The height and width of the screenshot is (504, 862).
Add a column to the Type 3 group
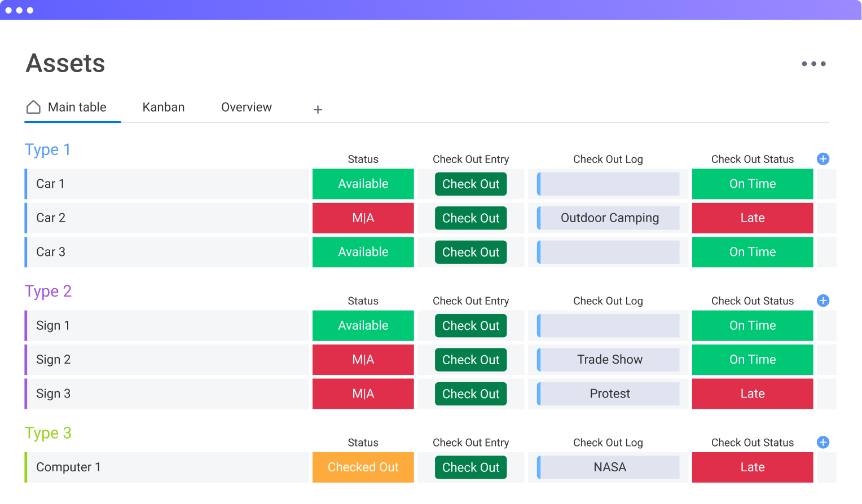[x=823, y=442]
